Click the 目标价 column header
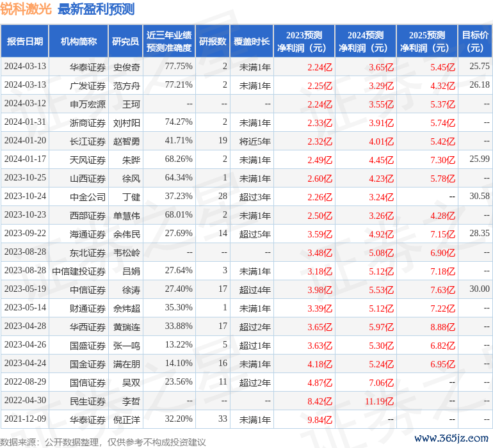 [475, 42]
